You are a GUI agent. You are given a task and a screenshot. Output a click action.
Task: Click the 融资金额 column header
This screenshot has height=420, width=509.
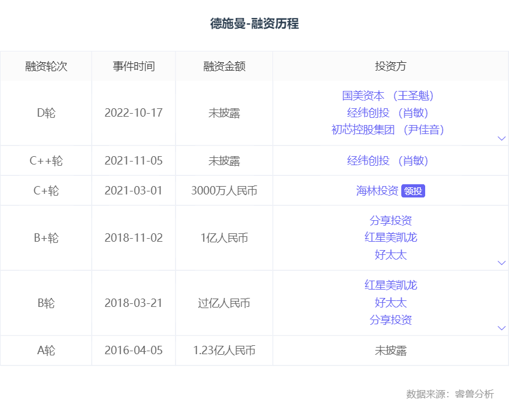(225, 66)
